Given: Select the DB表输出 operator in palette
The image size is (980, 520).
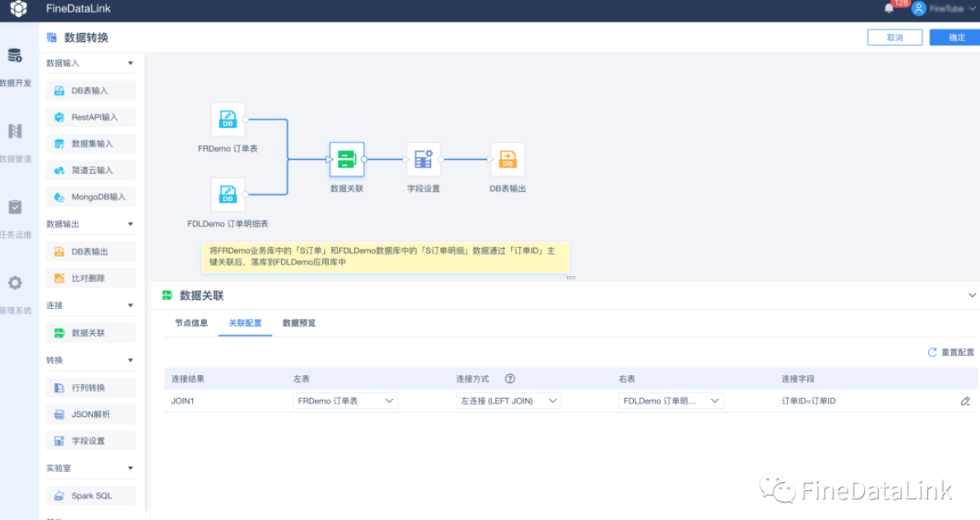Looking at the screenshot, I should [x=91, y=251].
